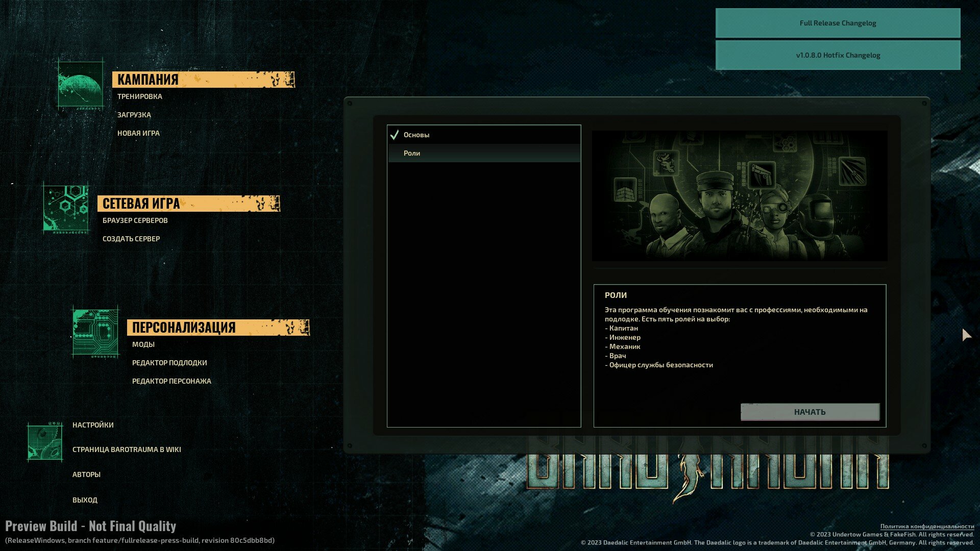Click the hexagon network icon beside СЕТЕВАЯ ИГРА
The height and width of the screenshot is (551, 980).
tap(66, 208)
